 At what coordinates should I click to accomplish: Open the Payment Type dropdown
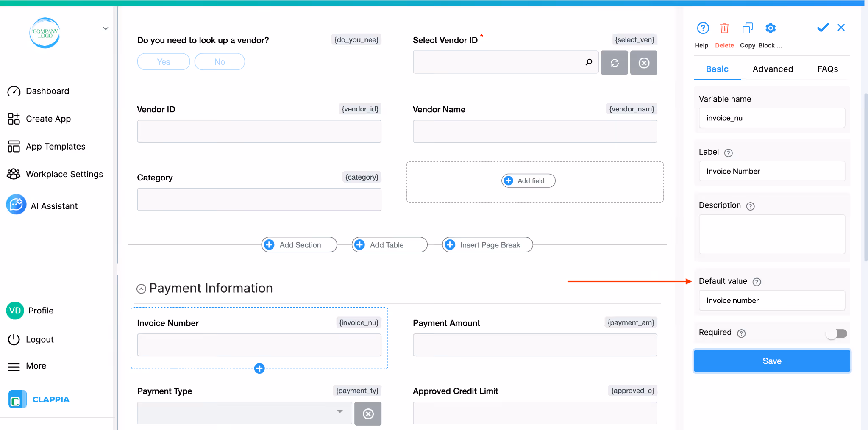point(245,413)
